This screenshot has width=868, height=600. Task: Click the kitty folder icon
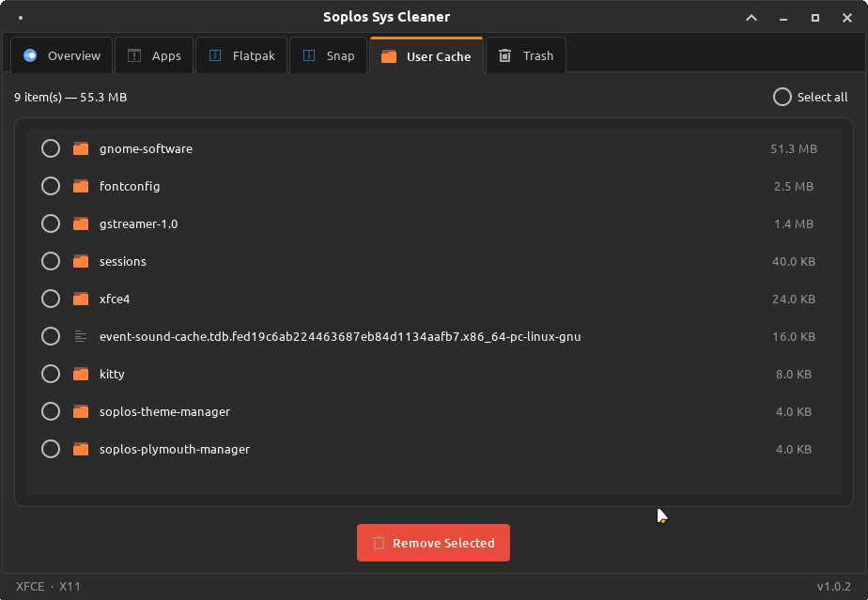tap(81, 374)
